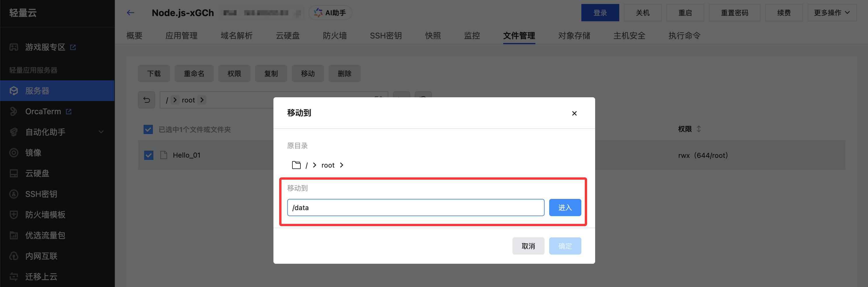
Task: Click the 进入 button beside the path
Action: click(565, 208)
